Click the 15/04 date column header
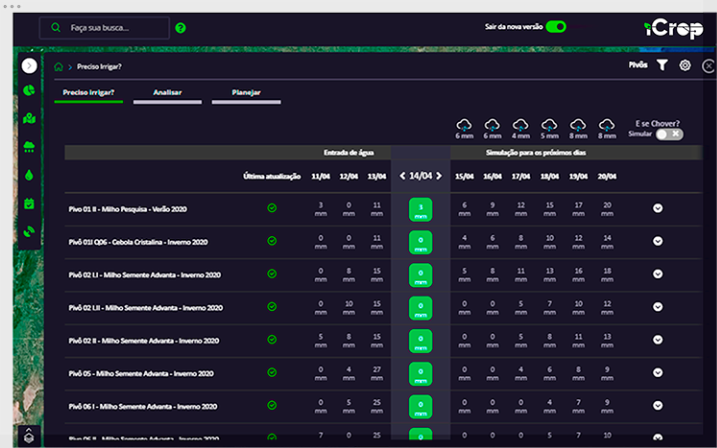This screenshot has height=448, width=717. (x=464, y=176)
